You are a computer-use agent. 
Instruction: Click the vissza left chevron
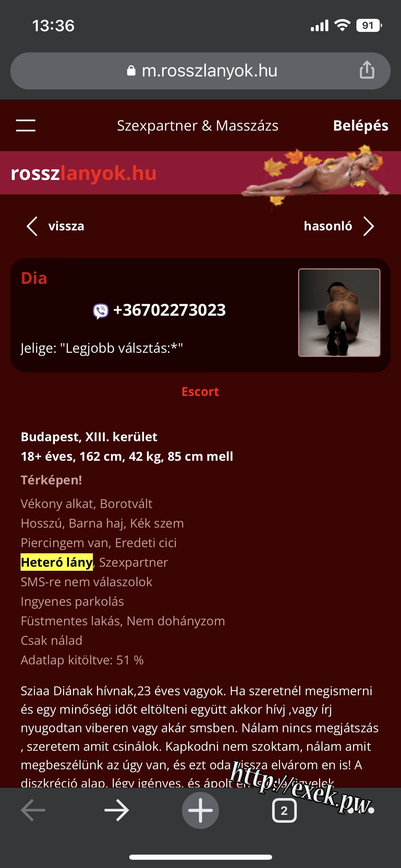pyautogui.click(x=32, y=226)
